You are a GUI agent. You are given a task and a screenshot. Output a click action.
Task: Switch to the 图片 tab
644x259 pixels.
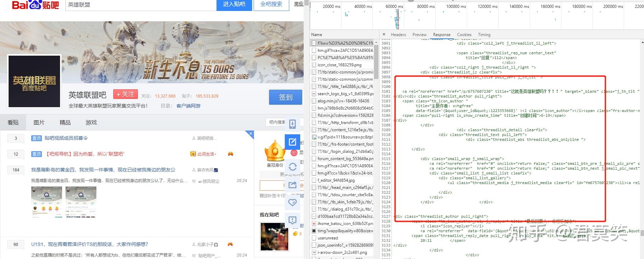click(x=39, y=122)
